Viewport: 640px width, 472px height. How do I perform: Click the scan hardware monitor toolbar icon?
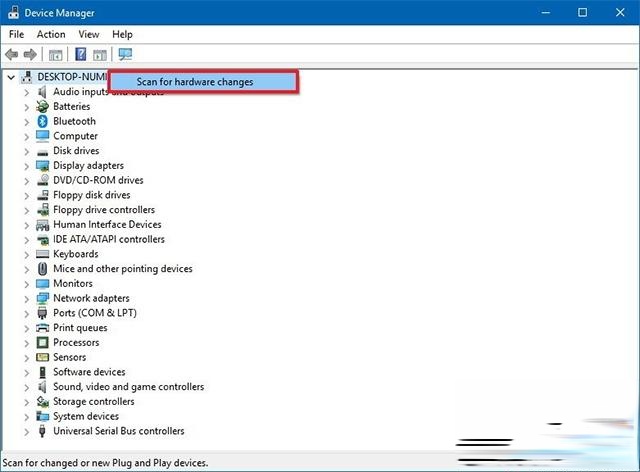[x=125, y=54]
